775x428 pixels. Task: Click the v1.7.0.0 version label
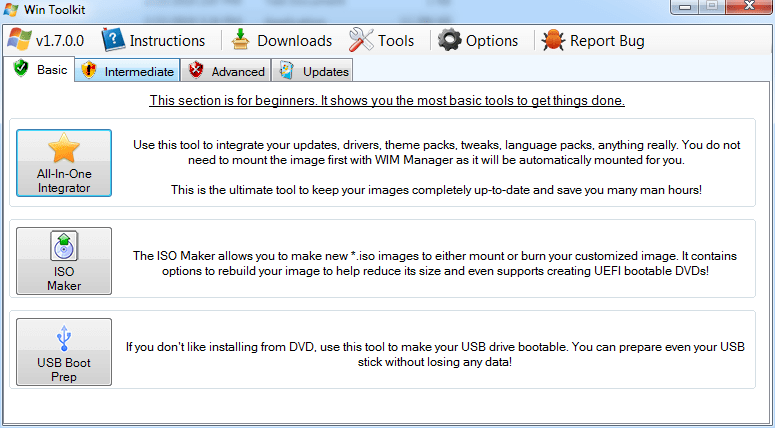(60, 41)
